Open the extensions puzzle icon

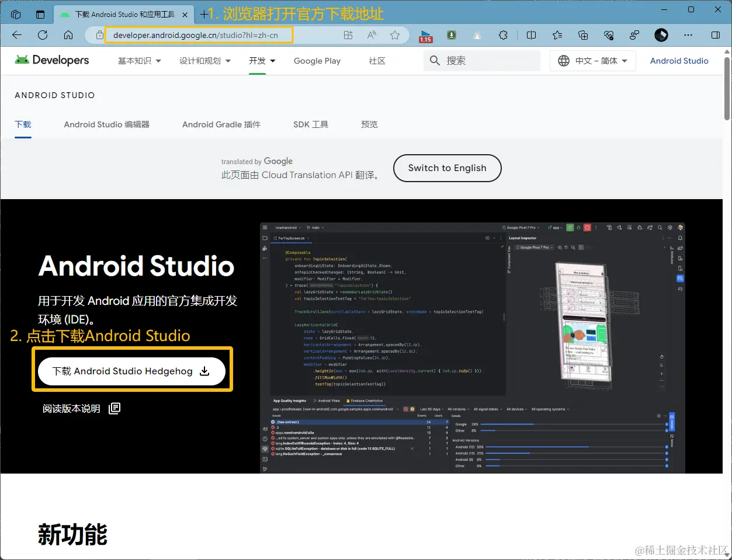point(503,35)
